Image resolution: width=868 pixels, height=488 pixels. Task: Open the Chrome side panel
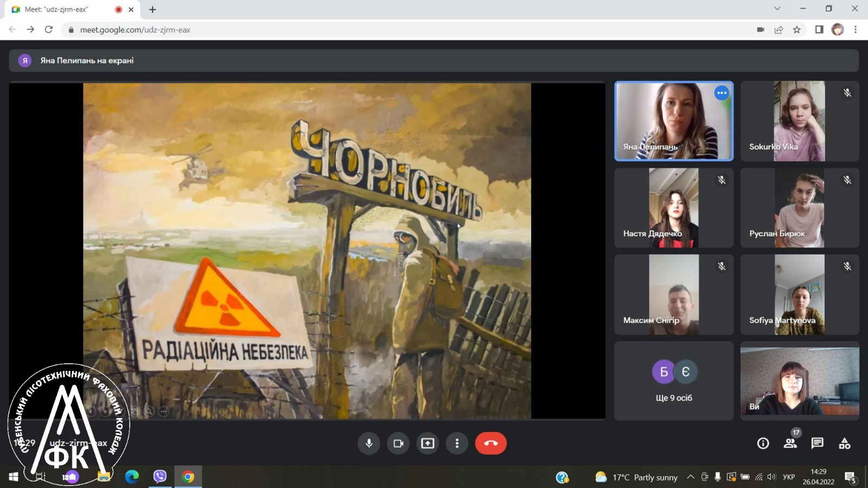[x=819, y=30]
